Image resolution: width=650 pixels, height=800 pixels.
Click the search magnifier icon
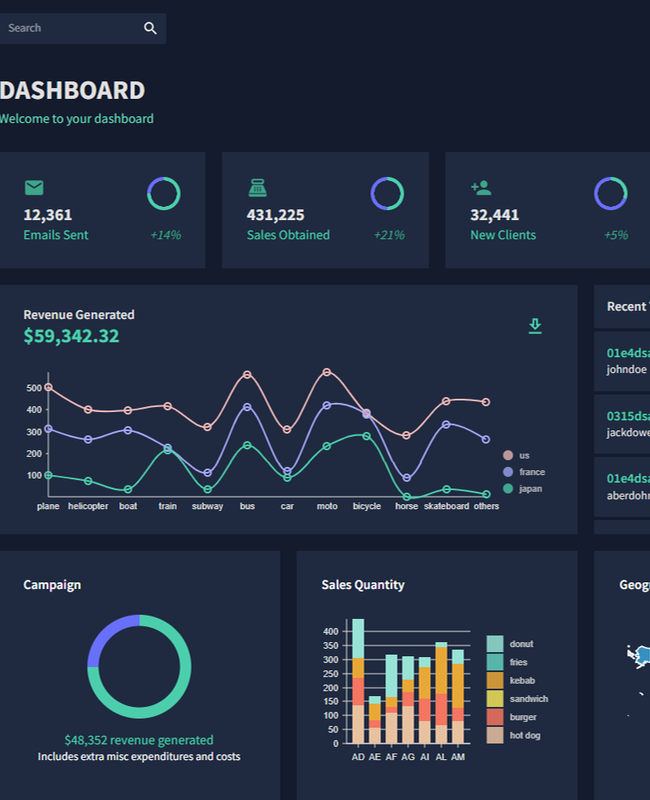(150, 28)
